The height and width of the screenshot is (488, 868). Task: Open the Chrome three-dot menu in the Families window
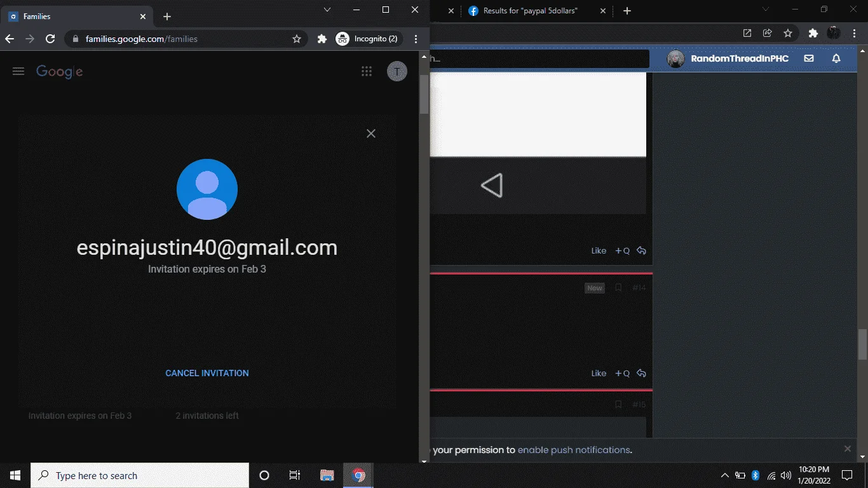point(416,39)
